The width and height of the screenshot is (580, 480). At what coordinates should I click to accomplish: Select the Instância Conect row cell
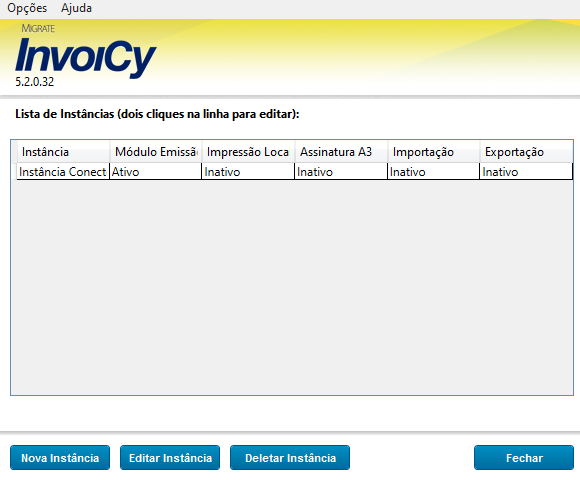[63, 172]
